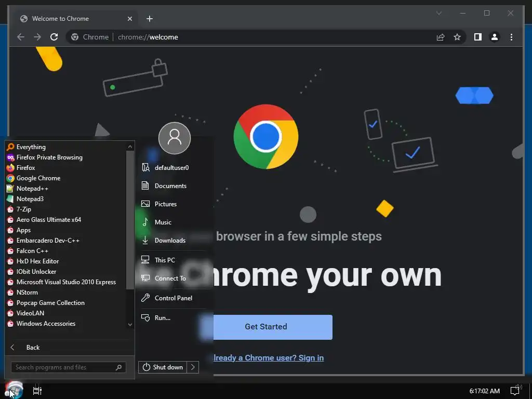Open Notepad++ from the Start menu
532x399 pixels.
pyautogui.click(x=66, y=189)
